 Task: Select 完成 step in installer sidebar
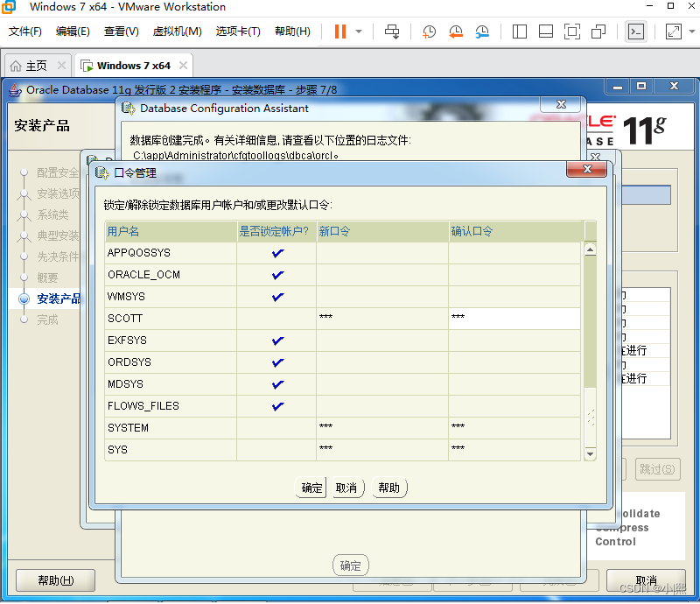point(47,320)
